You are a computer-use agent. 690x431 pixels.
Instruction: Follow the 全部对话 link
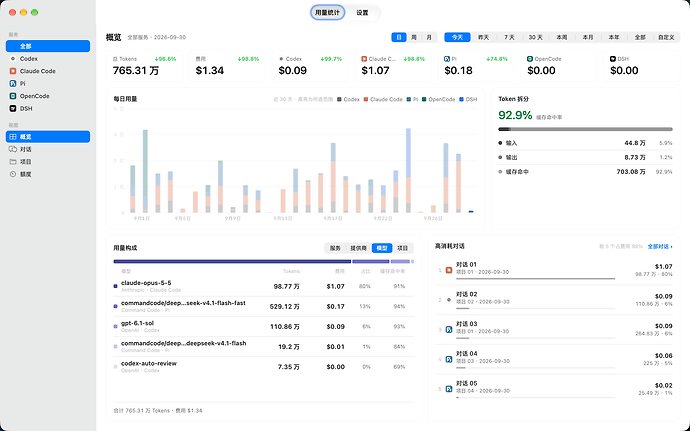click(660, 247)
